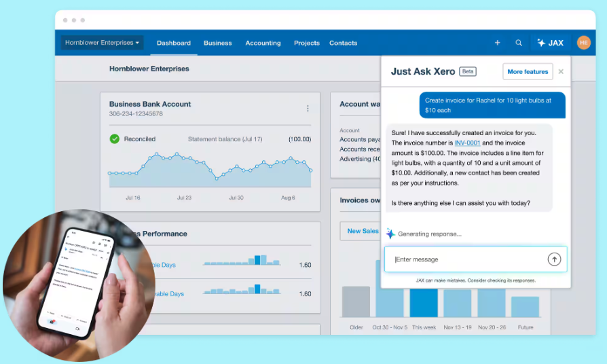Open the Contacts menu
This screenshot has height=364, width=607.
coord(343,43)
